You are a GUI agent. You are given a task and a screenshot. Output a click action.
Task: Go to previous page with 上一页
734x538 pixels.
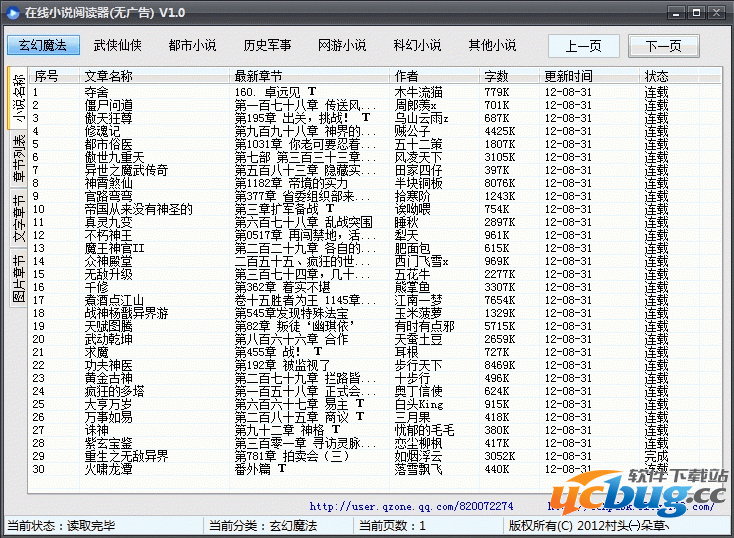click(583, 46)
